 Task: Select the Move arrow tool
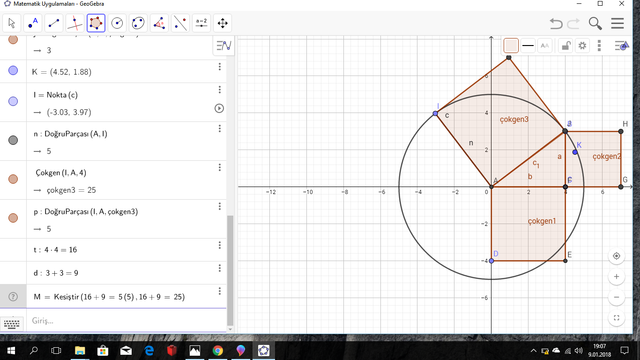click(x=11, y=23)
